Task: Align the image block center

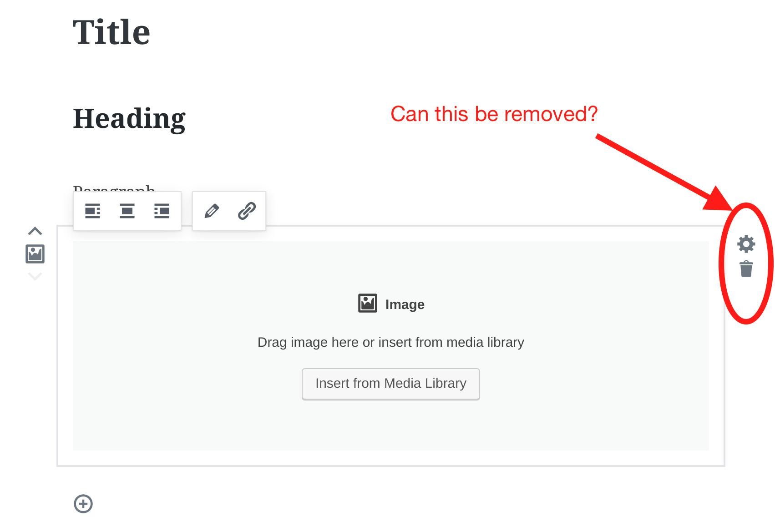Action: click(127, 211)
